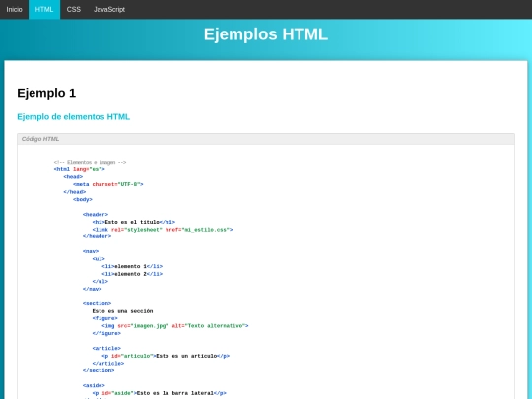Select the HTML nav tab

(x=44, y=10)
